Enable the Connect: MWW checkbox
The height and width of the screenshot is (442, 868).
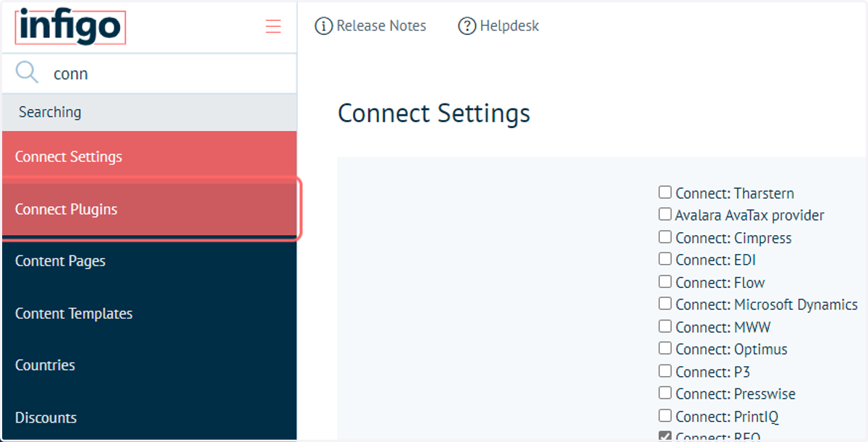(665, 326)
